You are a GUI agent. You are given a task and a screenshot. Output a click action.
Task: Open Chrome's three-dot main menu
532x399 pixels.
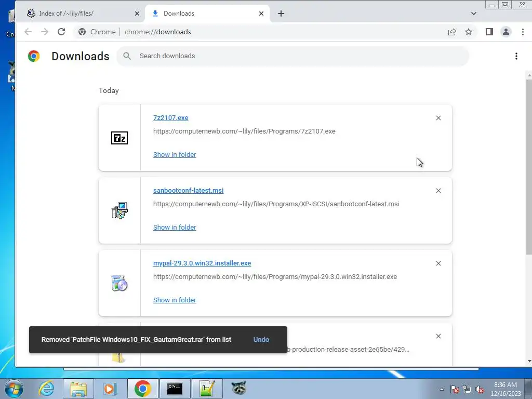tap(523, 32)
